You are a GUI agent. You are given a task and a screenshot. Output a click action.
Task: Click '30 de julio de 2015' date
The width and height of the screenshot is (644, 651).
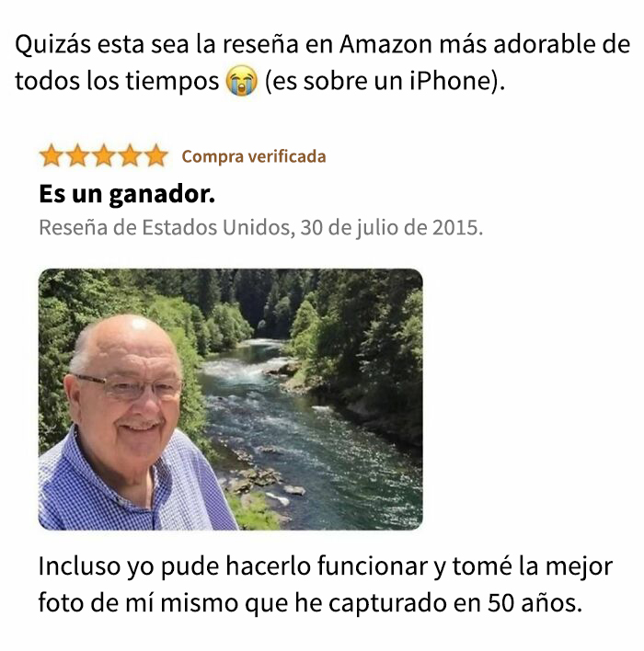391,227
